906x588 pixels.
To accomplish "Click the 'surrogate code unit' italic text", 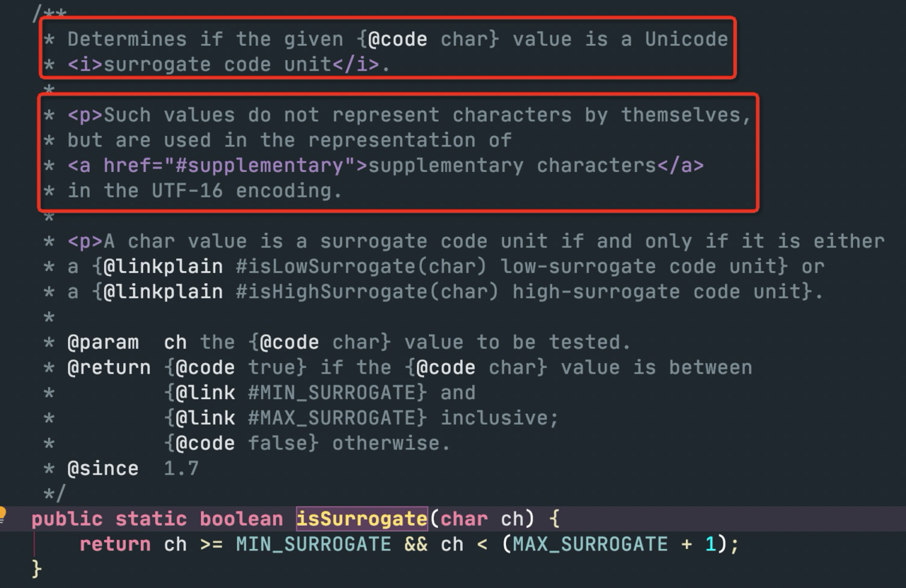I will click(x=217, y=64).
